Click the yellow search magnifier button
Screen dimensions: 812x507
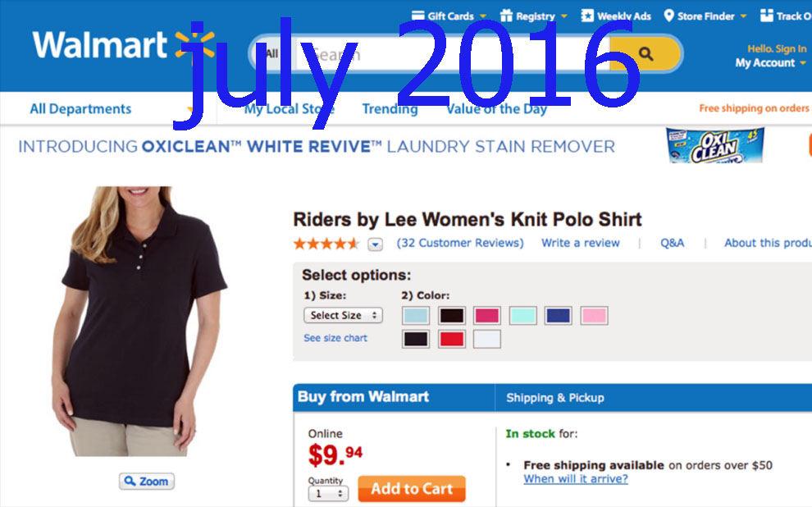coord(645,53)
